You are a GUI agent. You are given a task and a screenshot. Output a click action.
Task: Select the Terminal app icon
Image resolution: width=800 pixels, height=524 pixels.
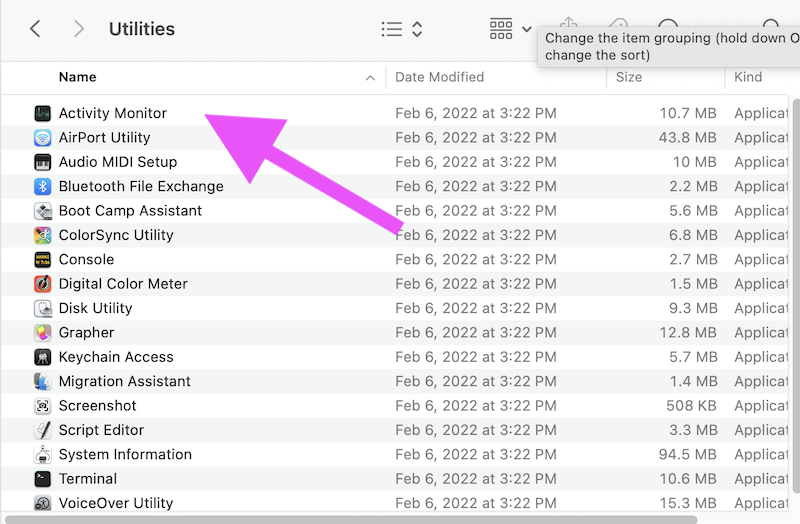tap(42, 479)
